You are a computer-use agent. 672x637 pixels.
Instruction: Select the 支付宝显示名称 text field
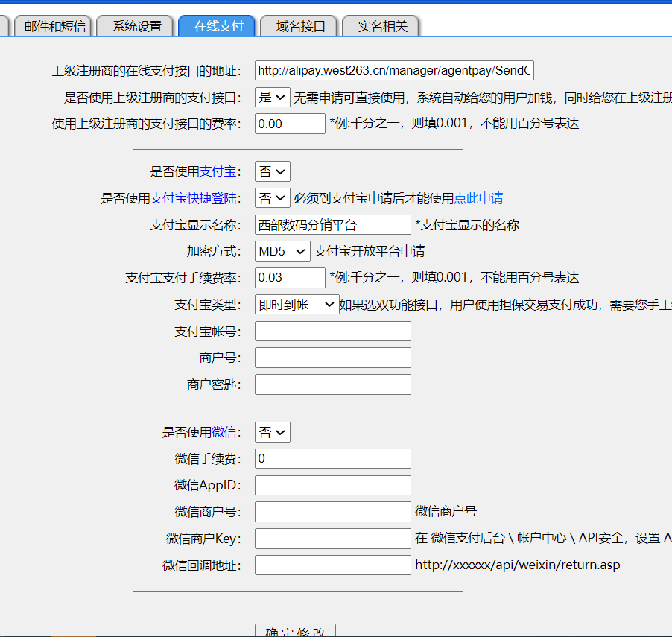[332, 224]
